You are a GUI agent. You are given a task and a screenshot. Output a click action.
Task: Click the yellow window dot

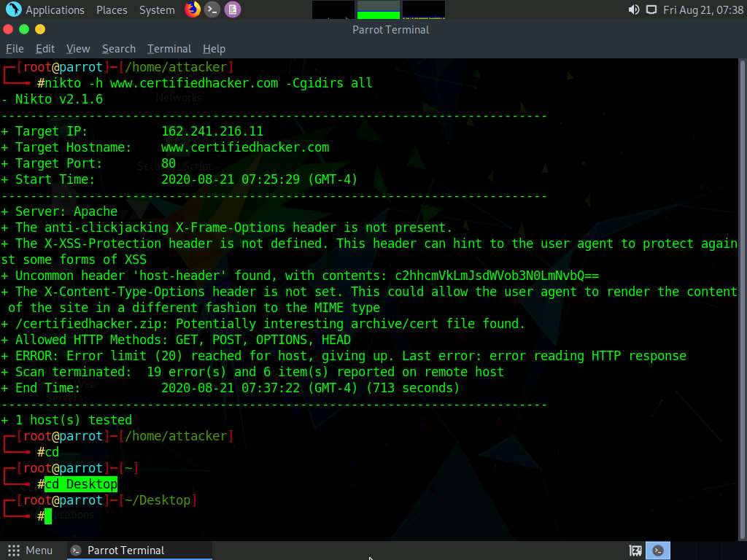coord(40,29)
